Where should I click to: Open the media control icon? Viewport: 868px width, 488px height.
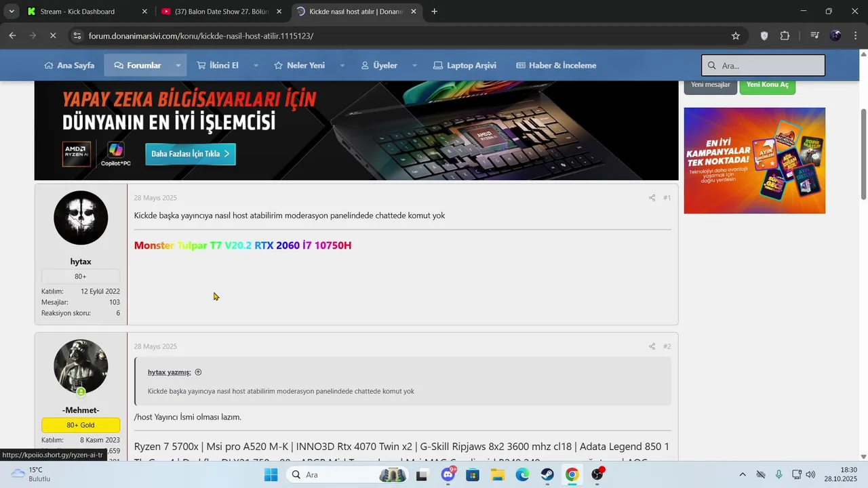coord(816,36)
